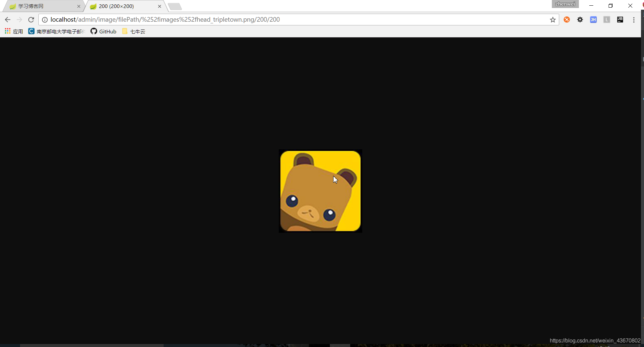Close the Chrome window

point(630,6)
